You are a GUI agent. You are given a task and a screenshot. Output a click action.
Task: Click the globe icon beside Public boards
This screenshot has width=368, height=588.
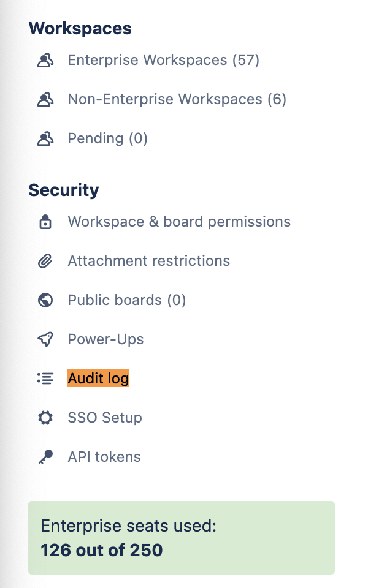tap(45, 300)
